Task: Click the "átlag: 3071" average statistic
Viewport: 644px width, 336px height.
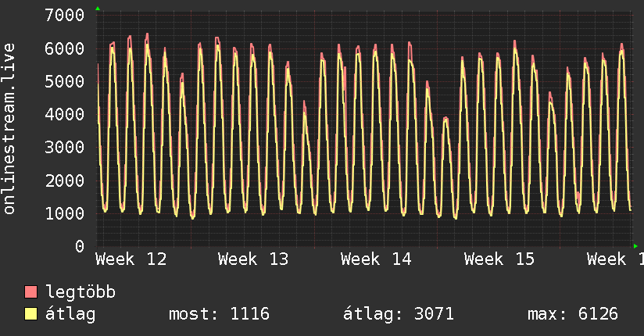Action: click(x=399, y=314)
